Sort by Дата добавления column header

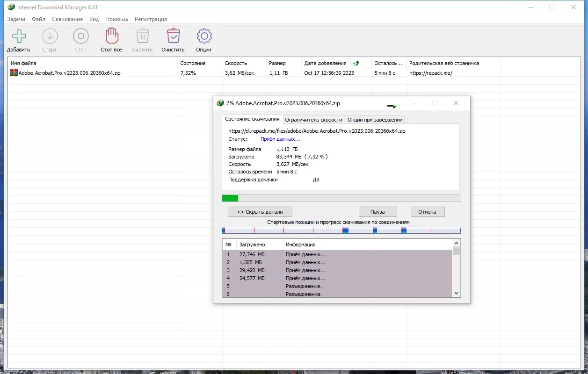pos(325,63)
